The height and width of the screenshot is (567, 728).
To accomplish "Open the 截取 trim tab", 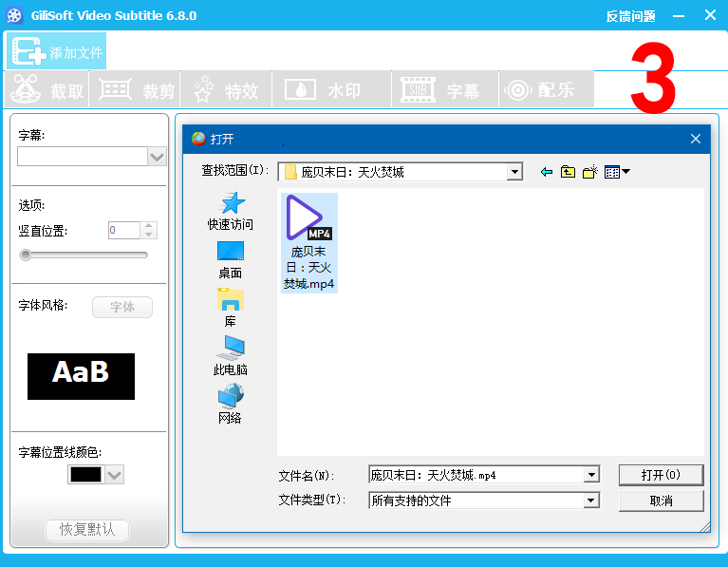I will click(x=47, y=89).
